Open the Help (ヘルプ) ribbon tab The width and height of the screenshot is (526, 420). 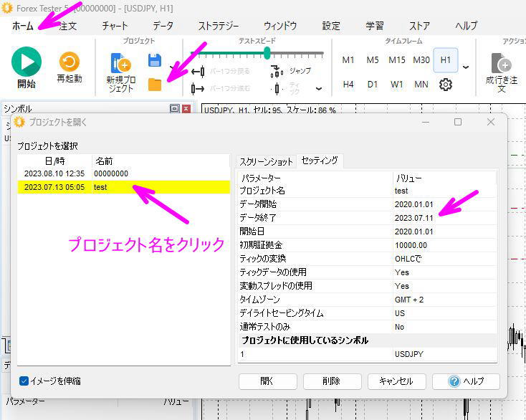click(467, 26)
